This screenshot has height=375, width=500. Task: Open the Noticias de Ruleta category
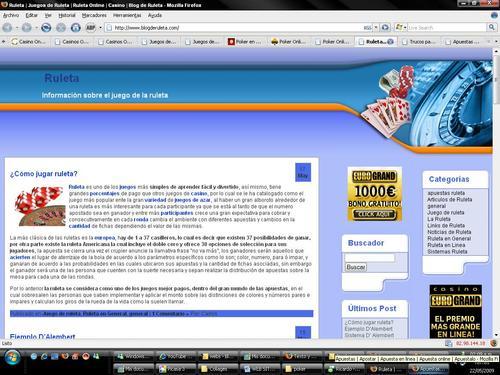pyautogui.click(x=449, y=232)
